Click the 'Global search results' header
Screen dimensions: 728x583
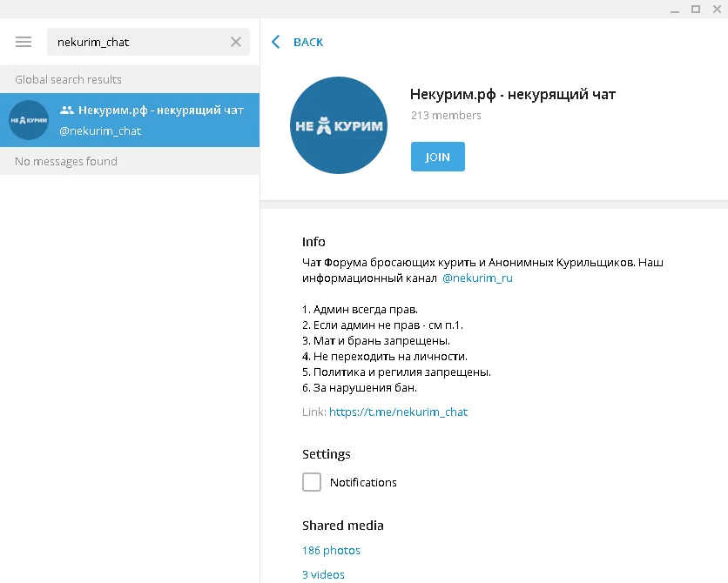[68, 79]
